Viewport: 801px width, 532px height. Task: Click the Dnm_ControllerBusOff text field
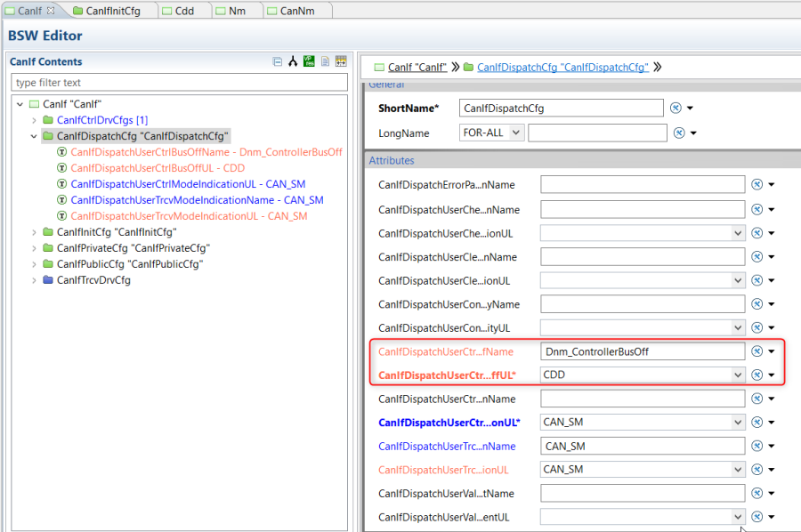pyautogui.click(x=643, y=351)
